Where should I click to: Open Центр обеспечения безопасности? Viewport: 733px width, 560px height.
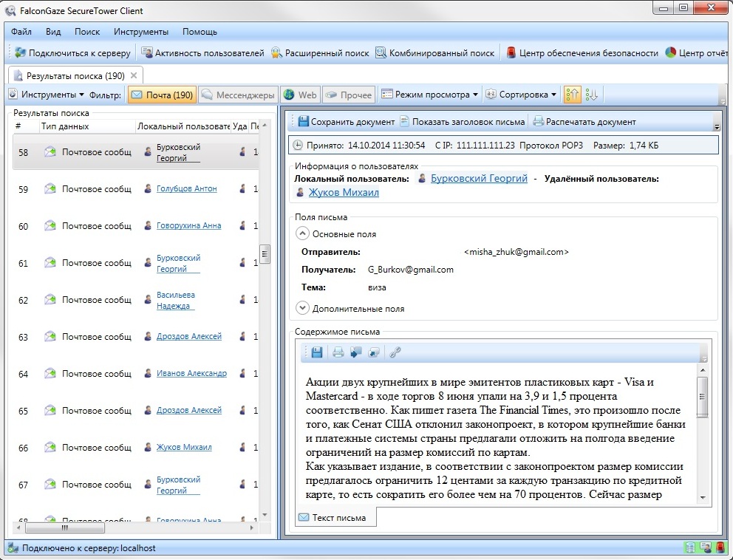pos(582,52)
